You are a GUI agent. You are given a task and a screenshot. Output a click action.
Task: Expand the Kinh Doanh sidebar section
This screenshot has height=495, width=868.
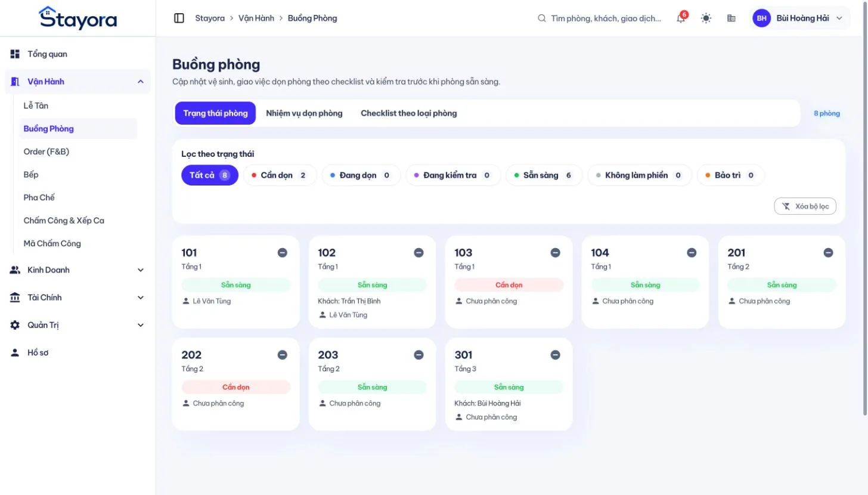click(x=77, y=270)
